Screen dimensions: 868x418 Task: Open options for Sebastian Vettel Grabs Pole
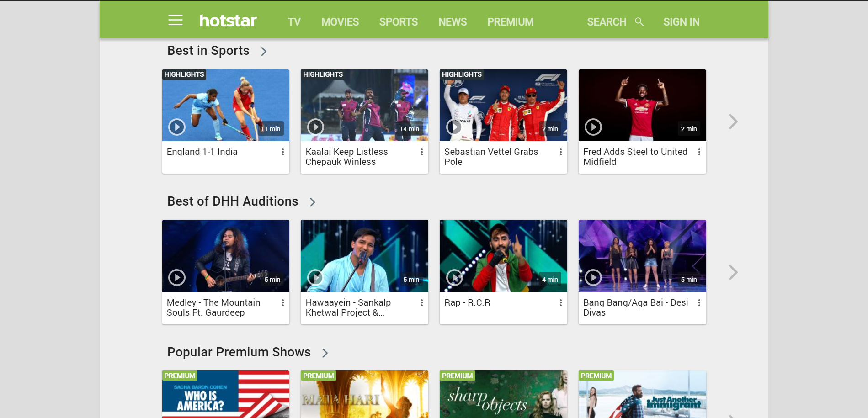click(561, 152)
